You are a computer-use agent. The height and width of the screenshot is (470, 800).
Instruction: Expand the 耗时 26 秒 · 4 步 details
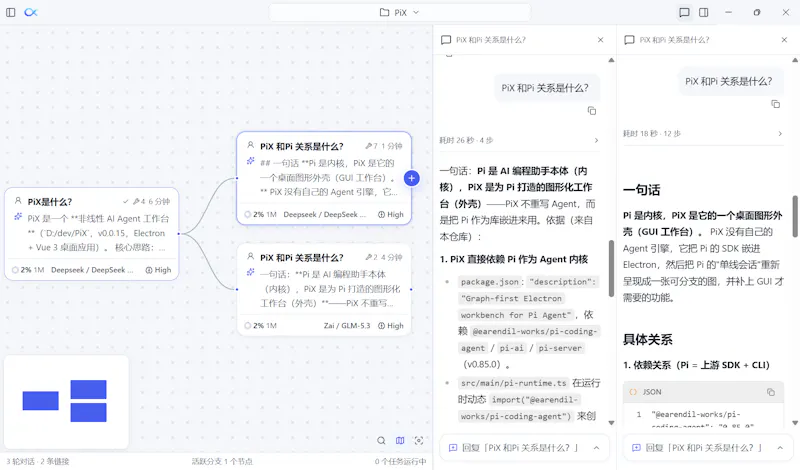click(519, 140)
